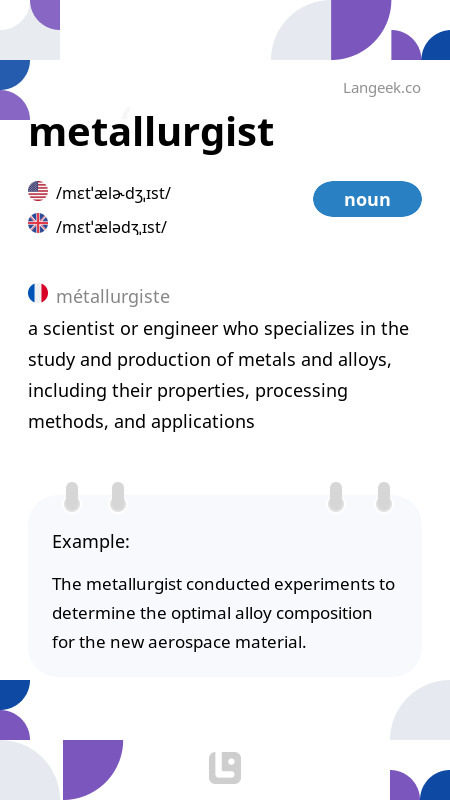Click the Langeek logo at the bottom
This screenshot has width=450, height=800.
pos(225,768)
